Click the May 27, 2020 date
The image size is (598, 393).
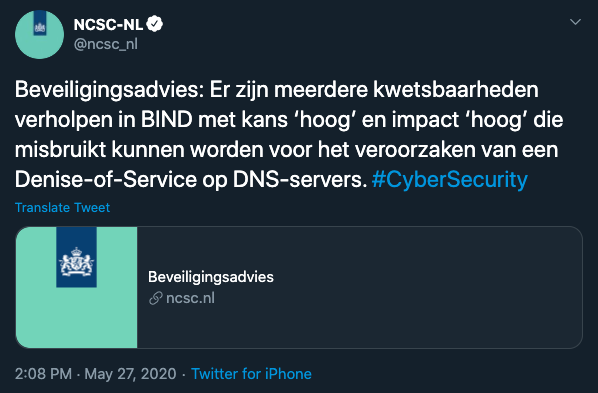click(x=130, y=374)
